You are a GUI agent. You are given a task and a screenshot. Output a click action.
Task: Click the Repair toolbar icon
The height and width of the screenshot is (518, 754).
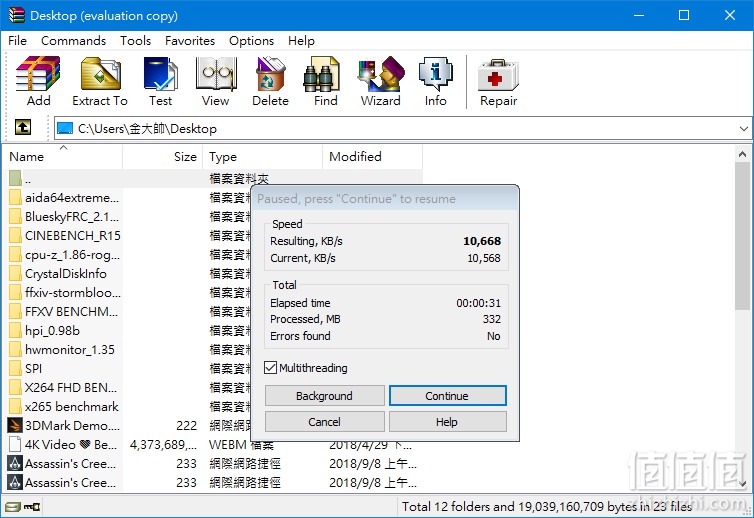[x=498, y=75]
